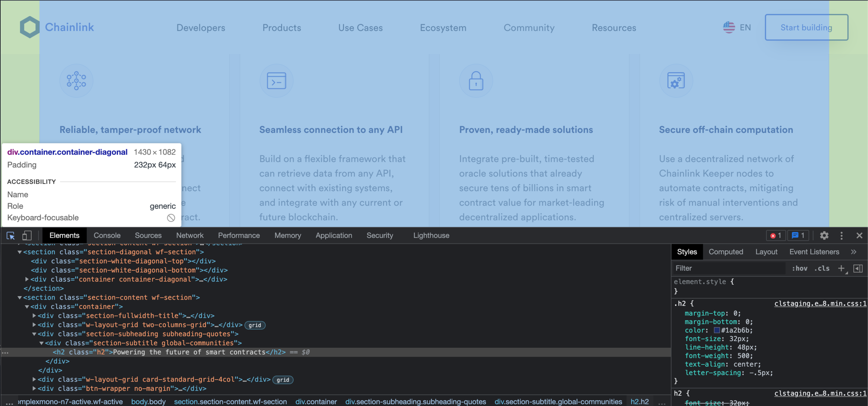
Task: Open the issues notification icon
Action: pyautogui.click(x=798, y=235)
